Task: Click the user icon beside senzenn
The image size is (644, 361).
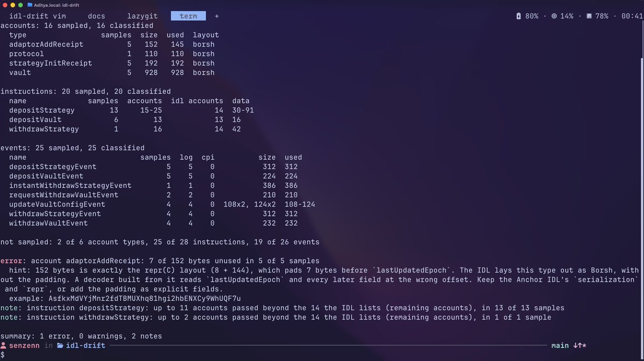Action: click(x=3, y=345)
